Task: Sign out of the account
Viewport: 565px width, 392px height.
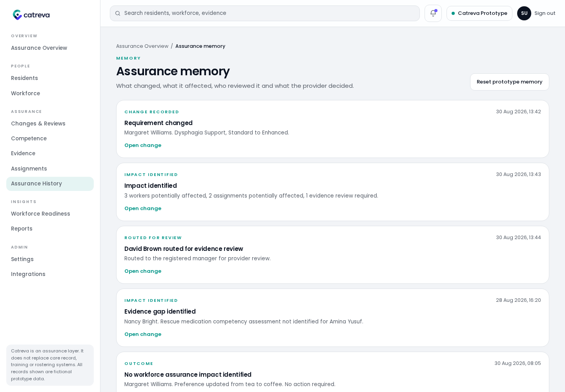Action: pyautogui.click(x=545, y=13)
